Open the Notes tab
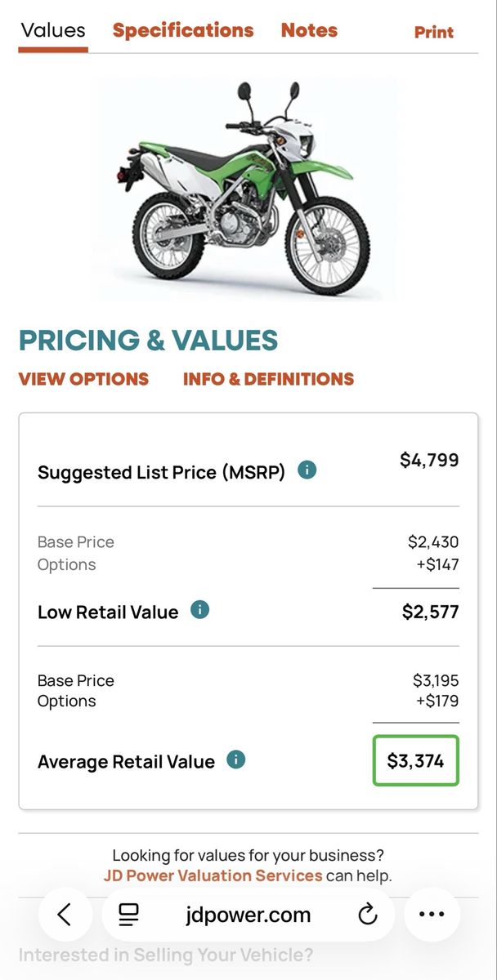This screenshot has height=980, width=497. pos(309,31)
